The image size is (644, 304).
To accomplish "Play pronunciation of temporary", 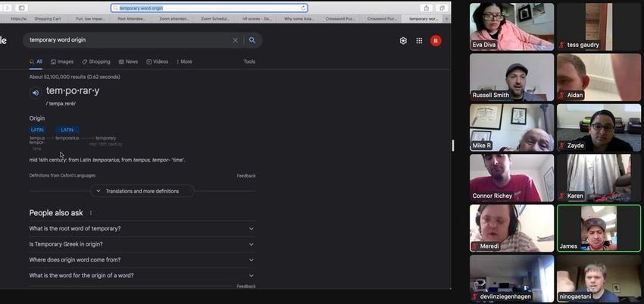I will pos(36,92).
